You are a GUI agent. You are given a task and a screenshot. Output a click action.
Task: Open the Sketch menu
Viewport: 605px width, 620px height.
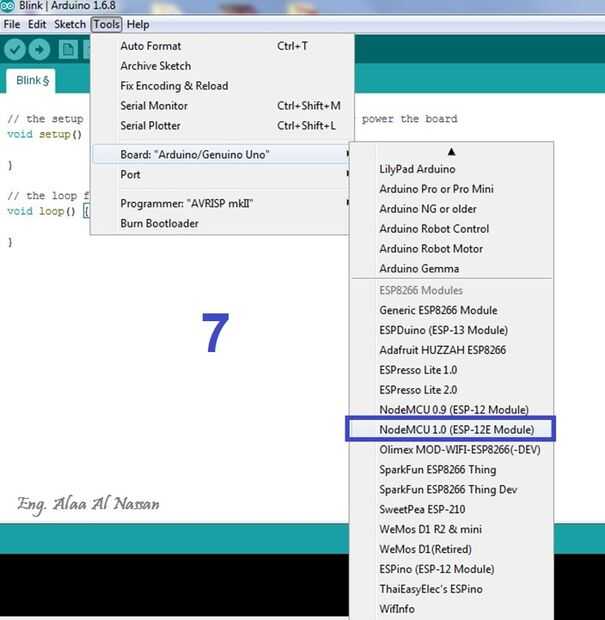70,25
